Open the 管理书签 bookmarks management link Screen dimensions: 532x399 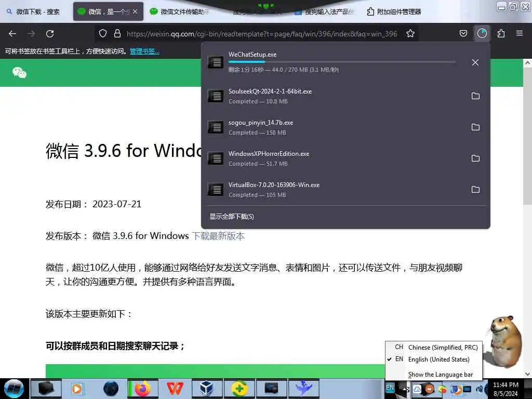(x=144, y=51)
